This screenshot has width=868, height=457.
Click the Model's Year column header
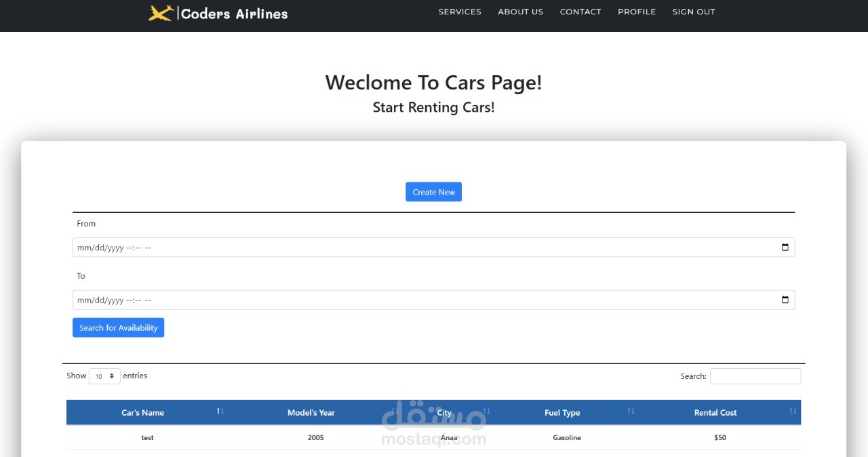[311, 412]
